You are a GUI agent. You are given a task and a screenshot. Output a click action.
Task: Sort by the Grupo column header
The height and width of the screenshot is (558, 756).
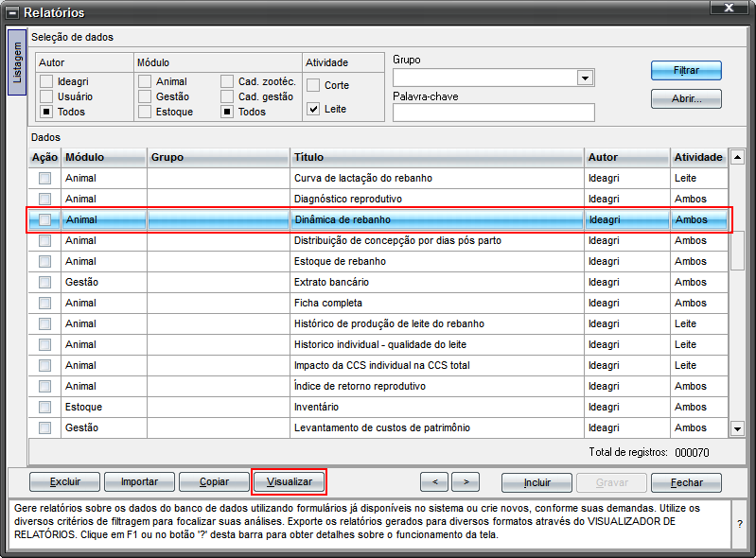[x=219, y=157]
